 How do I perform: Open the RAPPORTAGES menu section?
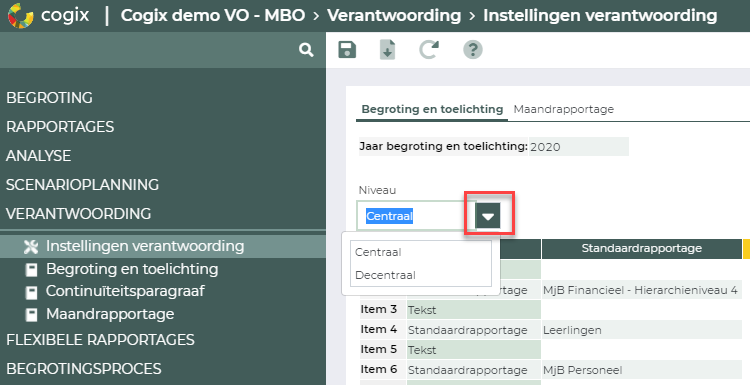pos(60,127)
